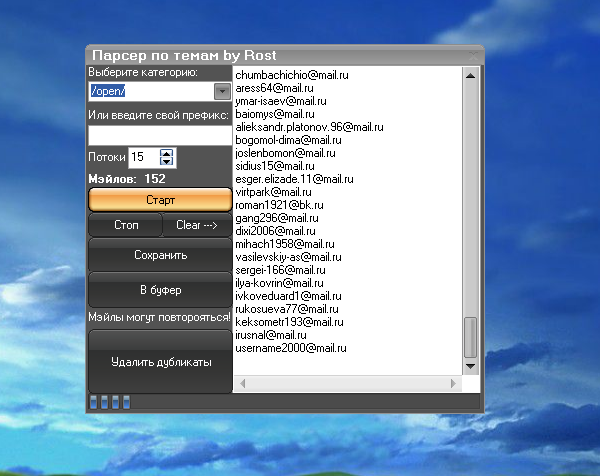Image resolution: width=600 pixels, height=476 pixels.
Task: Remove duplicates with Удалить дубликаты
Action: tap(160, 362)
